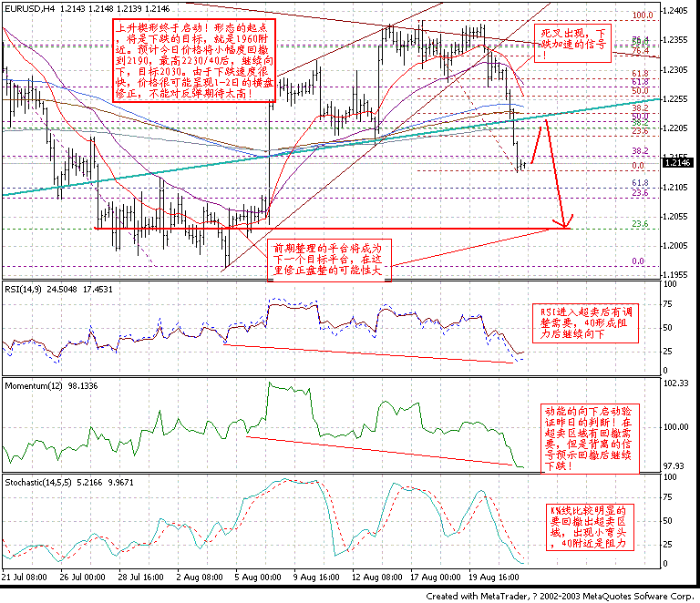Click the 75 level on the RSI scale
Image resolution: width=700 pixels, height=603 pixels.
667,304
